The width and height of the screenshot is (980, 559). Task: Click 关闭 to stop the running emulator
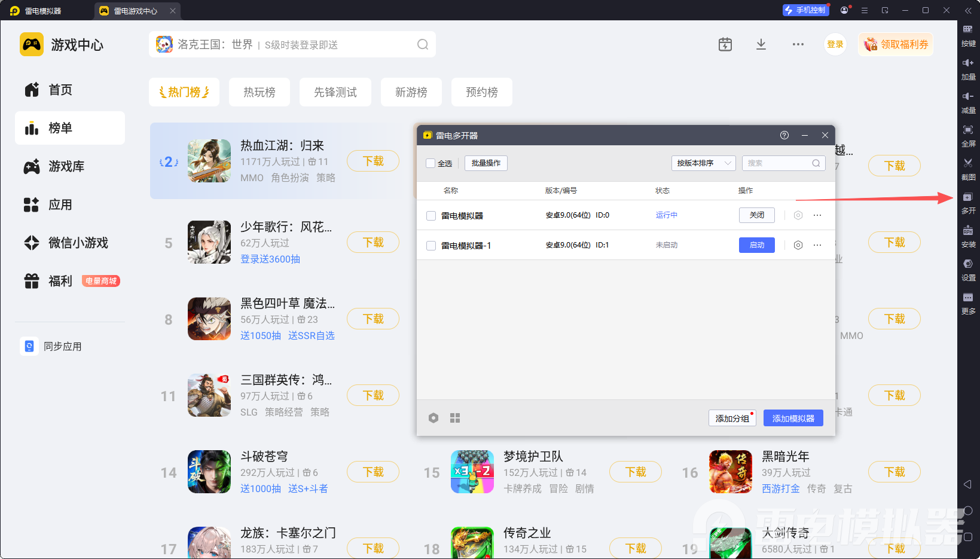coord(757,215)
